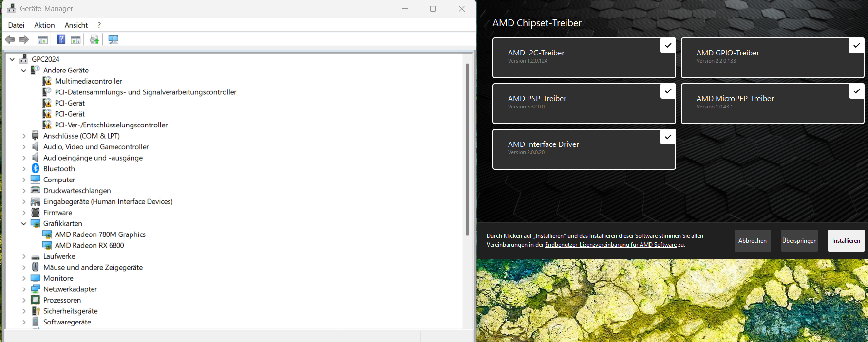The height and width of the screenshot is (342, 868).
Task: Uncheck the AMD PSP-Treiber checkbox
Action: [x=668, y=91]
